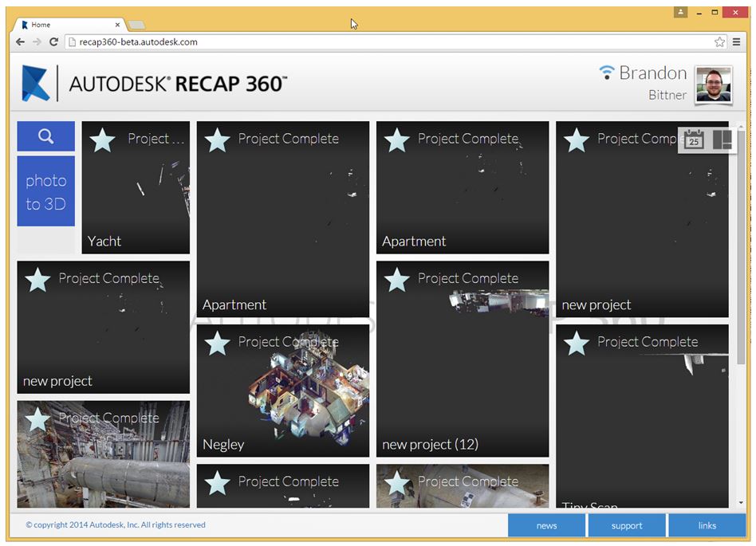Click the Brandon Bittner profile photo
The height and width of the screenshot is (546, 756).
(x=714, y=84)
